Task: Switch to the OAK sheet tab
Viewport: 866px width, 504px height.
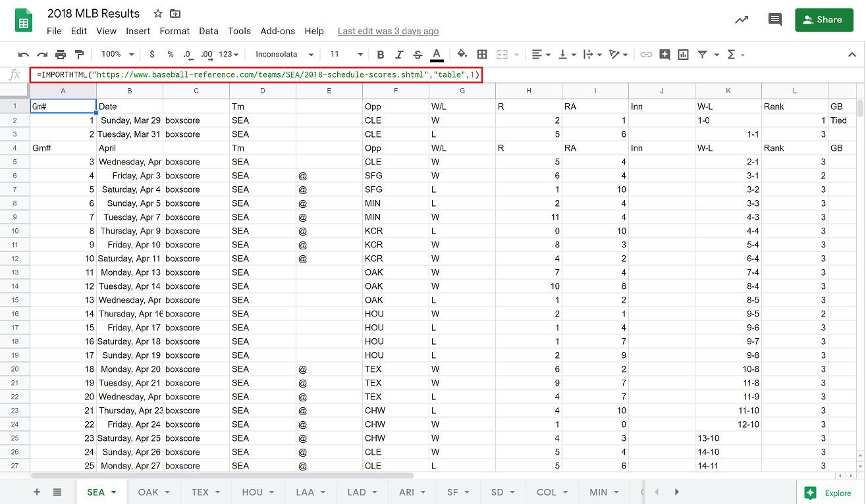Action: click(x=153, y=492)
